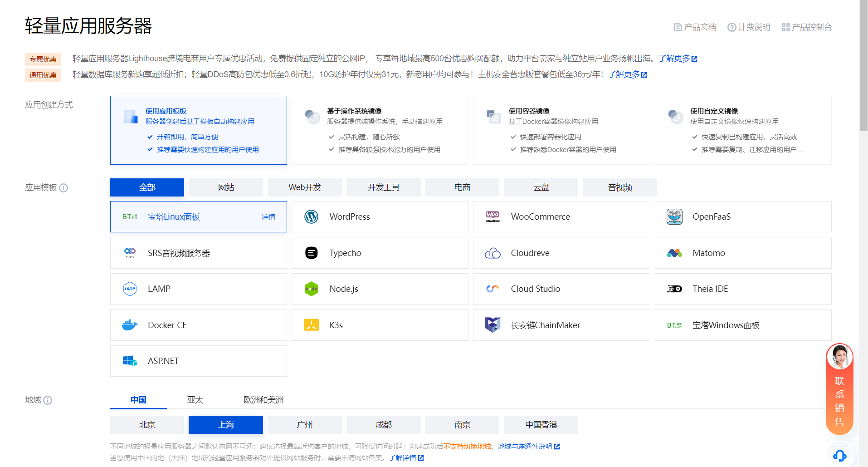
Task: Choose 中国香港 region
Action: tap(541, 425)
